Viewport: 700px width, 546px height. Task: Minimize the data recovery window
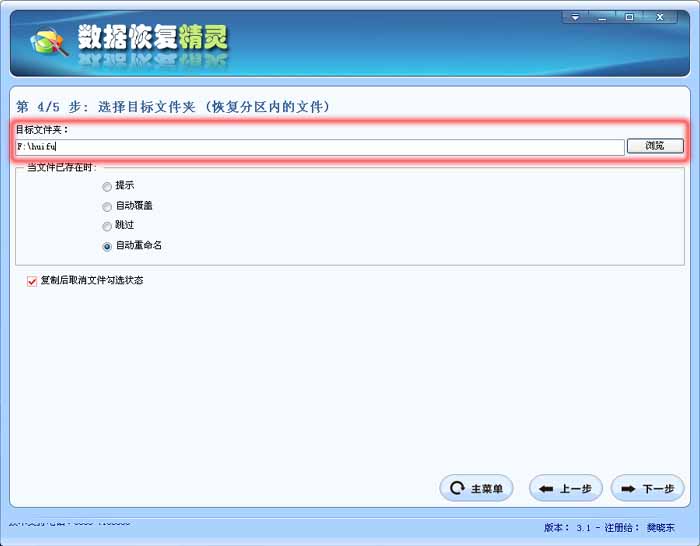602,17
